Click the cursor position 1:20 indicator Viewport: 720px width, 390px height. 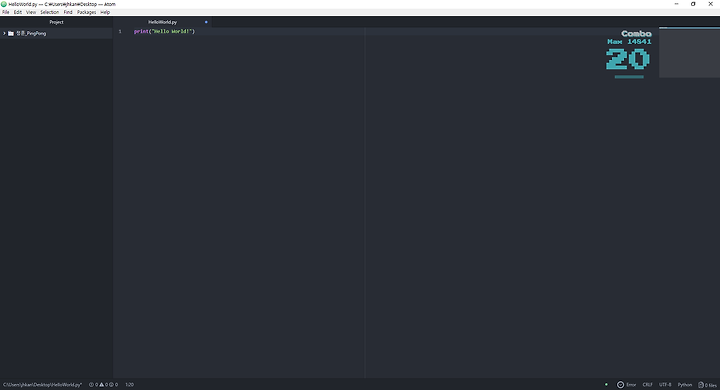pyautogui.click(x=129, y=384)
